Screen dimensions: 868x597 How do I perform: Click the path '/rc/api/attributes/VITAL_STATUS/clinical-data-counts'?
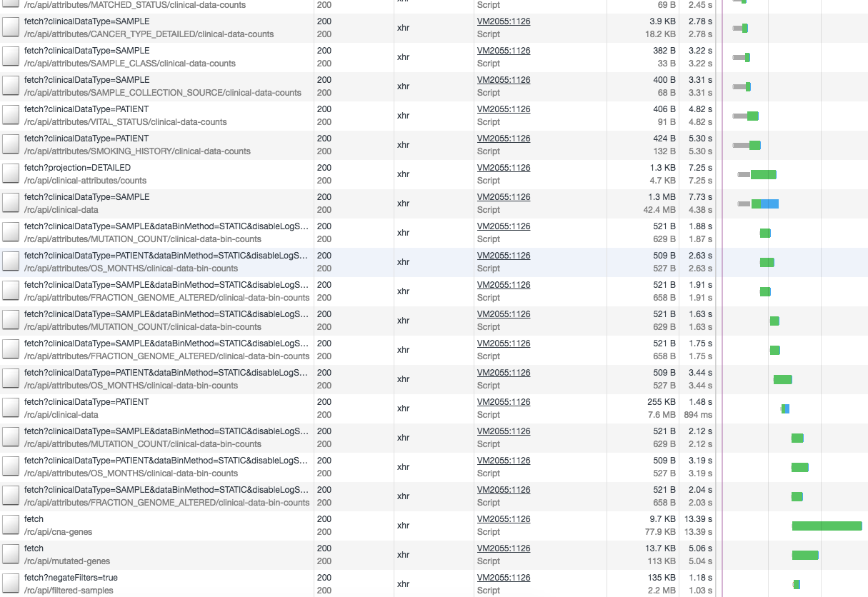pyautogui.click(x=125, y=122)
